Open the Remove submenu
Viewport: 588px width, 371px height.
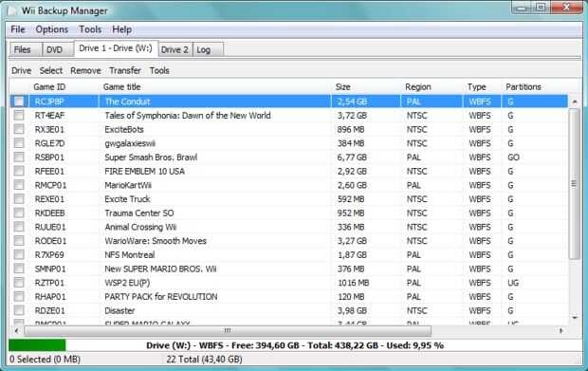pyautogui.click(x=85, y=70)
